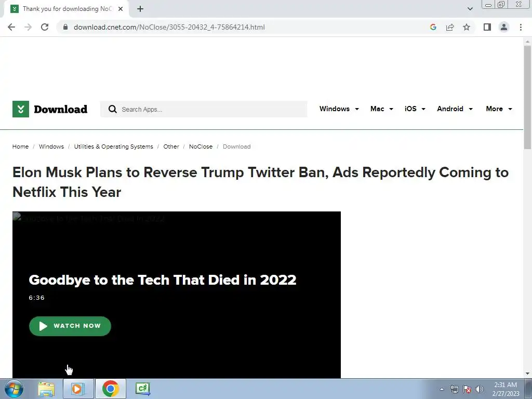This screenshot has height=399, width=532.
Task: Expand the Android menu
Action: pos(455,109)
